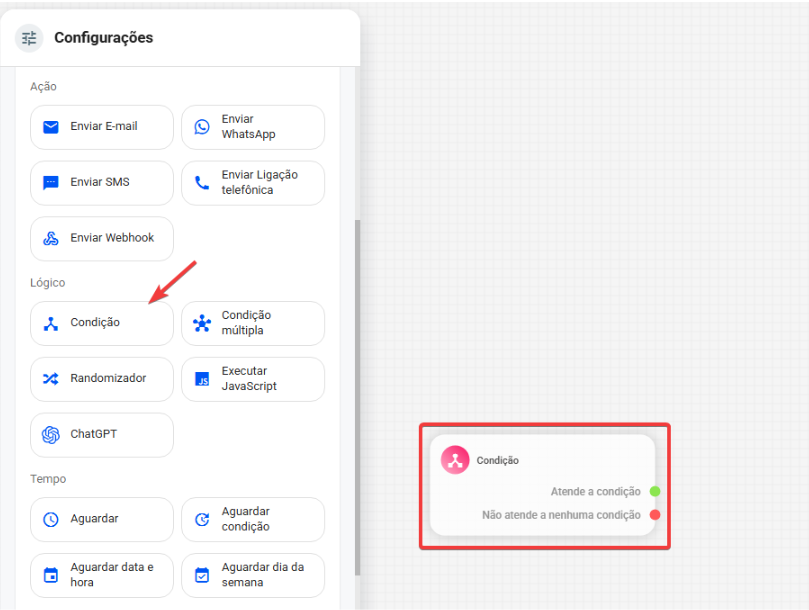Image resolution: width=809 pixels, height=610 pixels.
Task: Click 'Não atende a nenhuma condição' text
Action: (561, 515)
